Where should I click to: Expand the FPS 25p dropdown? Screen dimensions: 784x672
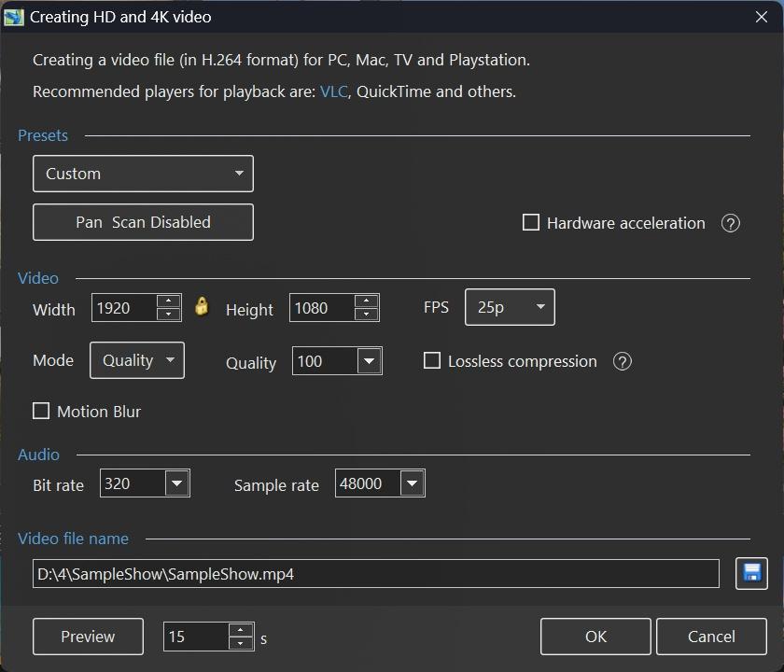510,307
